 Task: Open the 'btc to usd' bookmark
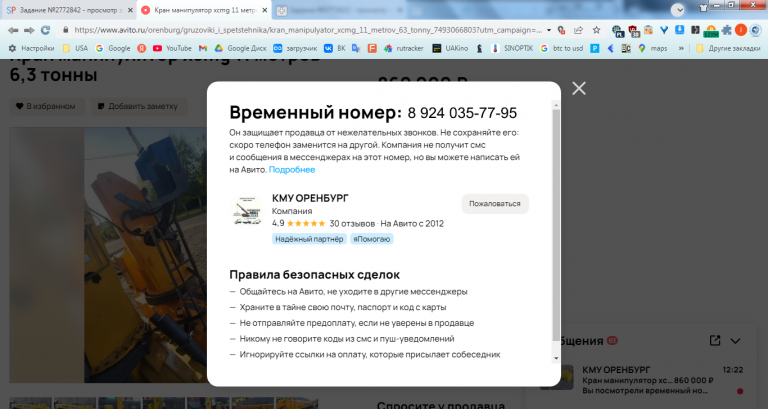click(562, 48)
